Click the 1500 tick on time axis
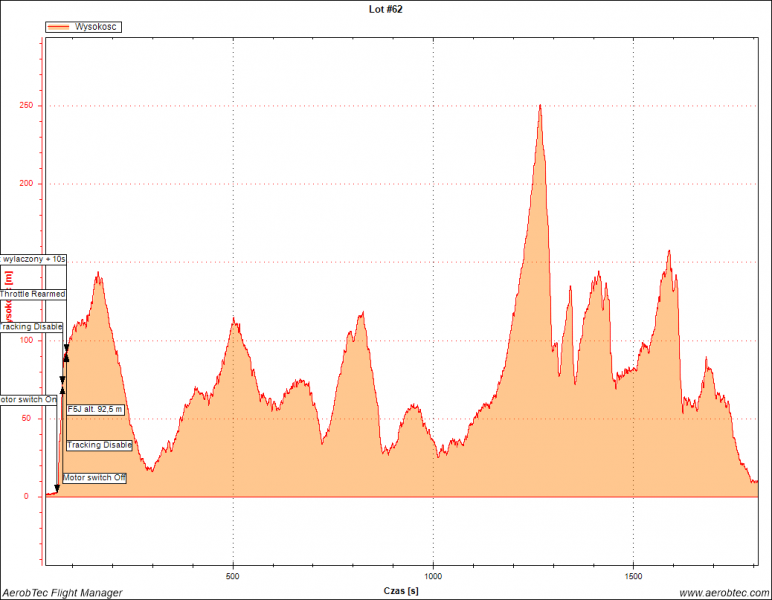Screen dimensions: 772x600 click(x=634, y=577)
